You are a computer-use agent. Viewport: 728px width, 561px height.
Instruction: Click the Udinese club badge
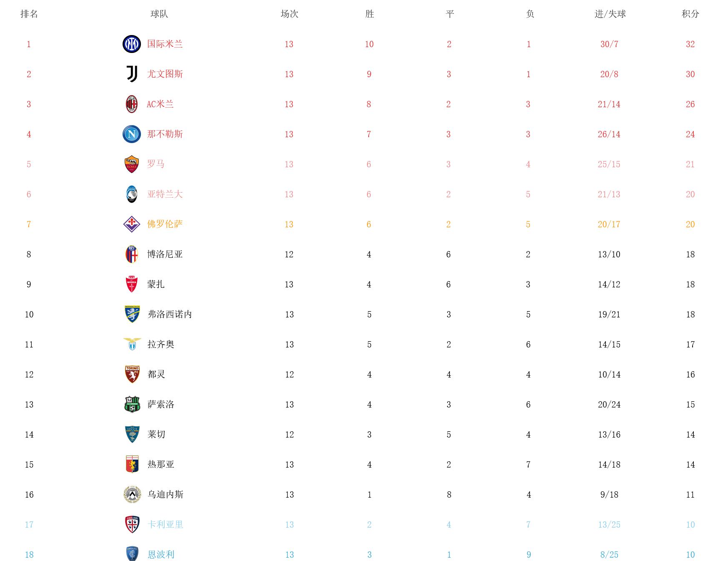(x=132, y=495)
